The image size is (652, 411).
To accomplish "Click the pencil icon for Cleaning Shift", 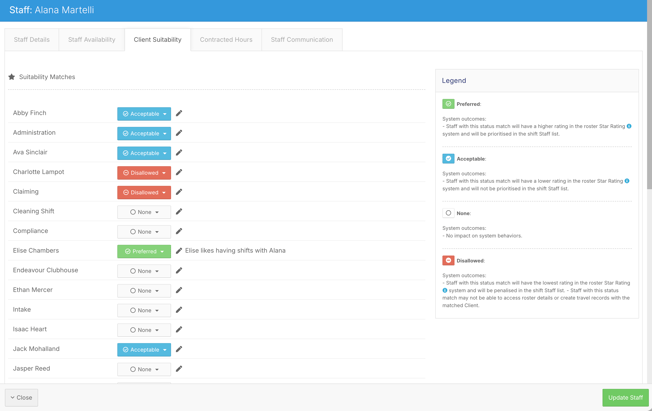I will [x=179, y=211].
